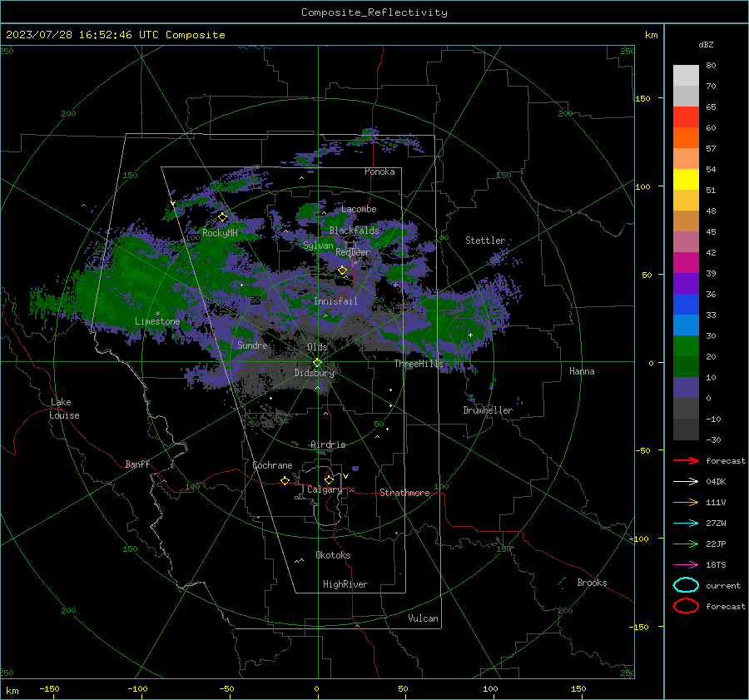Click the Innisfail city label

click(x=335, y=301)
